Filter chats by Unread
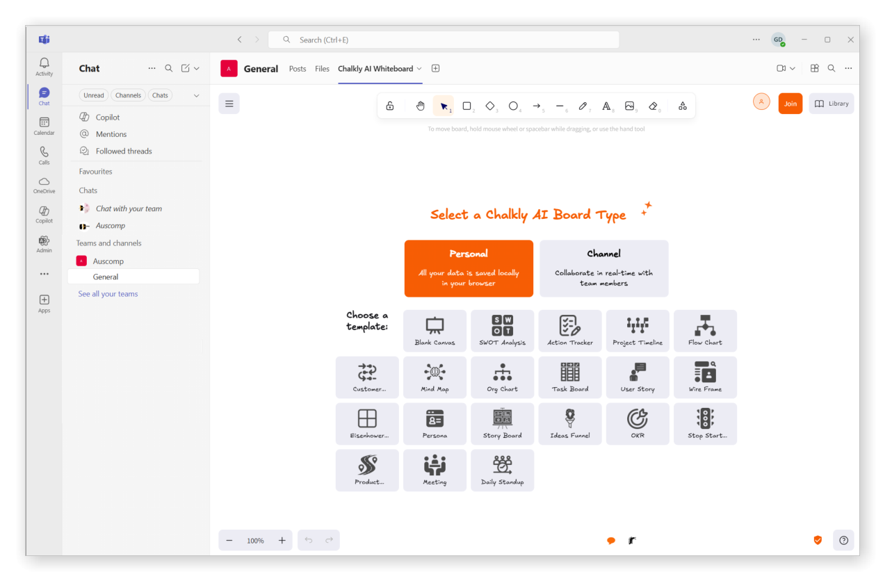 (x=94, y=95)
